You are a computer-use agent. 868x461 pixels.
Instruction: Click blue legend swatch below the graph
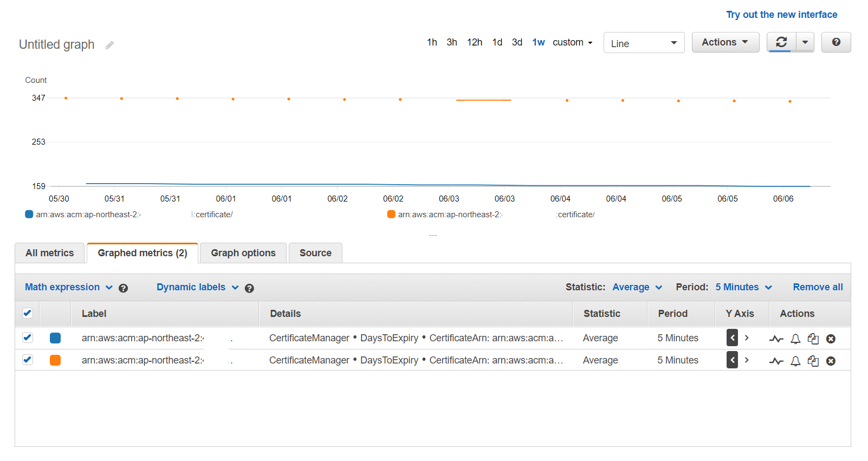point(29,214)
